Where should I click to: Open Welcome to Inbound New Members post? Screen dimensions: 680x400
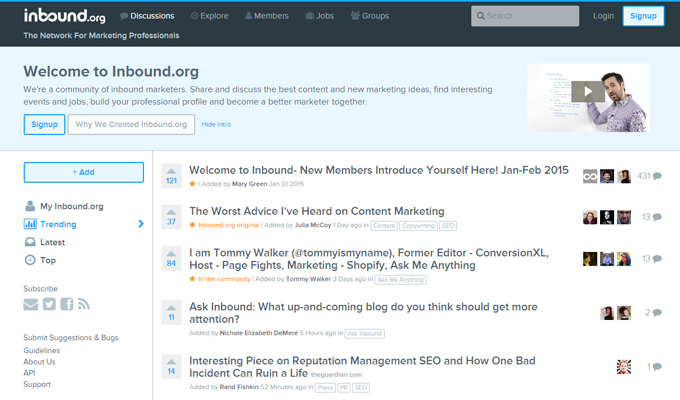click(x=379, y=170)
